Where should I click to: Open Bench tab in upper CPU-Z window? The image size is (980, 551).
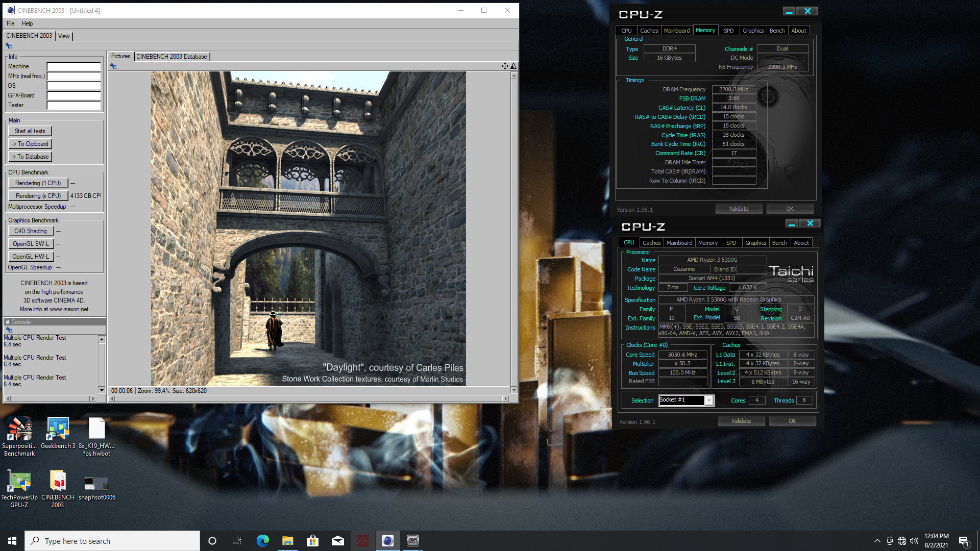pos(777,31)
